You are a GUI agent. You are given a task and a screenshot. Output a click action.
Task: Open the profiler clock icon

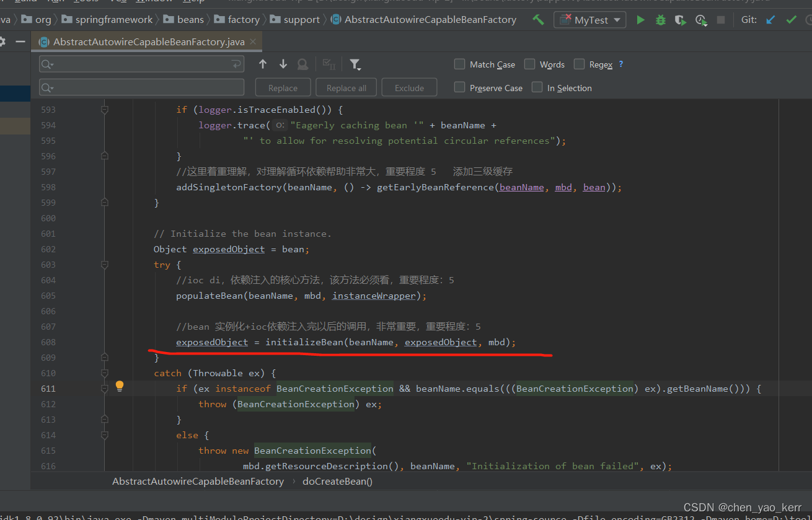pyautogui.click(x=701, y=20)
